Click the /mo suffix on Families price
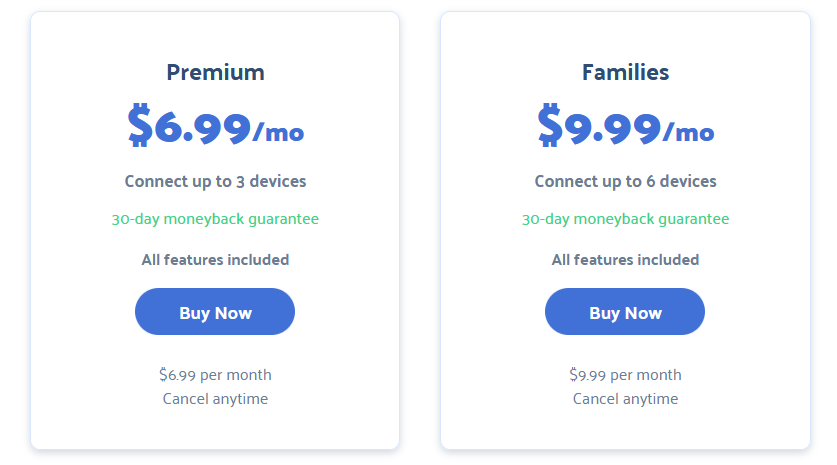The width and height of the screenshot is (837, 465). tap(688, 132)
